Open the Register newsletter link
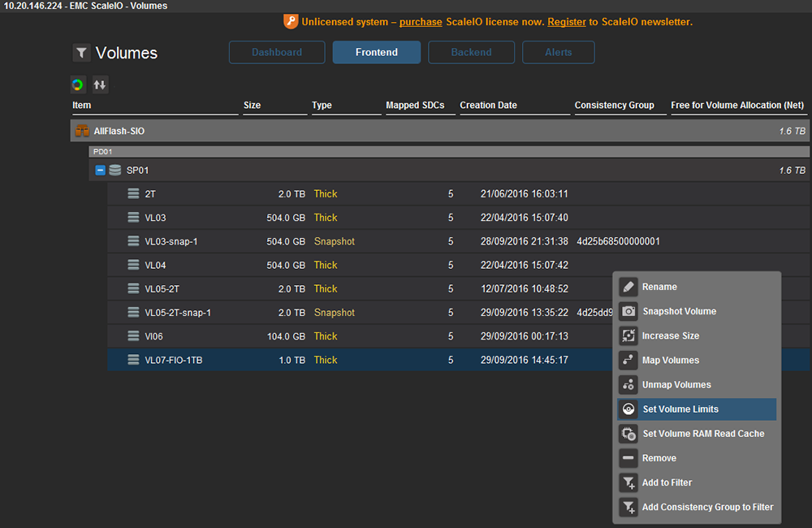The width and height of the screenshot is (812, 528). [x=567, y=22]
